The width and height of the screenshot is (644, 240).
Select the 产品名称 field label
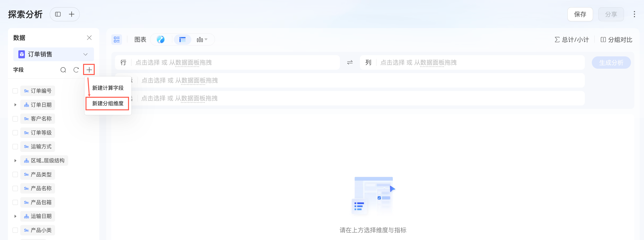41,188
